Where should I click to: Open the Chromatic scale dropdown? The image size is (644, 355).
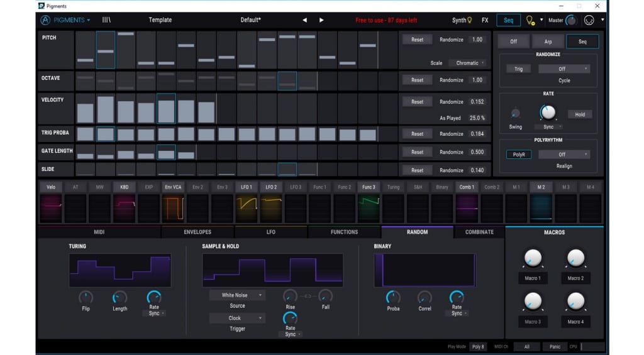[467, 63]
